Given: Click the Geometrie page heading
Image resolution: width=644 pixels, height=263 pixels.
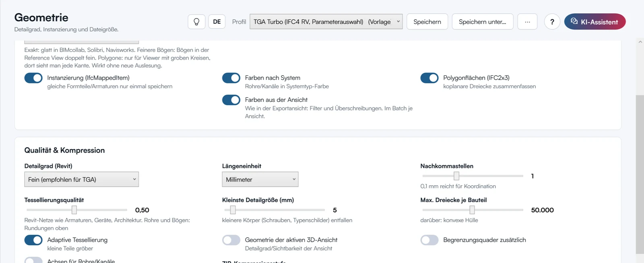Looking at the screenshot, I should (41, 18).
